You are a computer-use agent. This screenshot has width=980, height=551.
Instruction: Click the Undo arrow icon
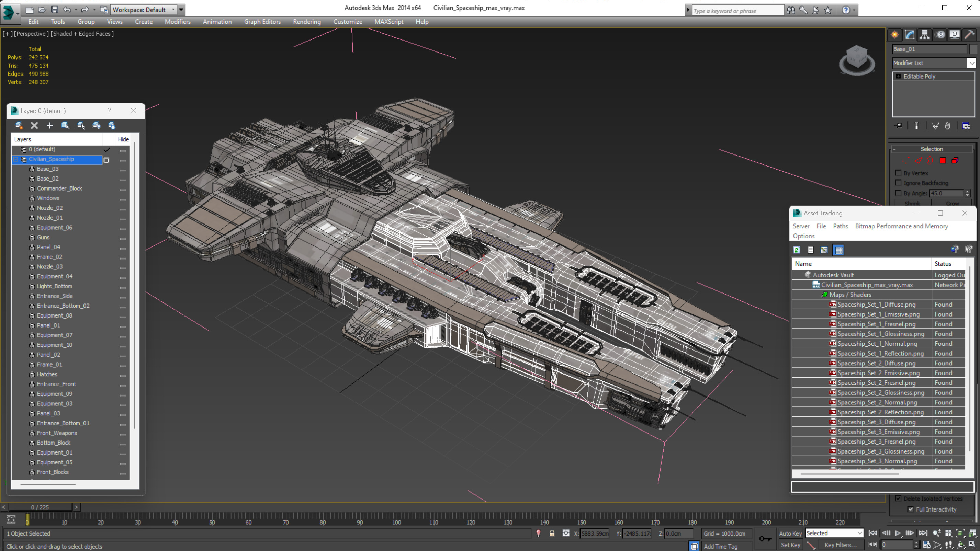point(67,10)
